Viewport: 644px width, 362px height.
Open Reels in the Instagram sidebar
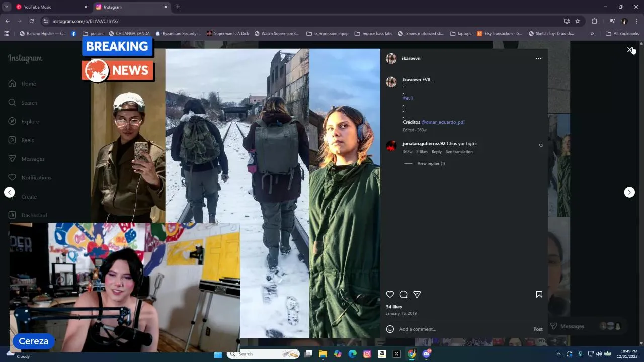click(22, 140)
